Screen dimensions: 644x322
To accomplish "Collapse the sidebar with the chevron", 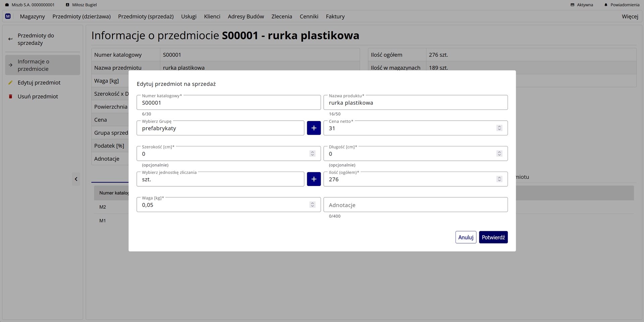I will pos(76,179).
